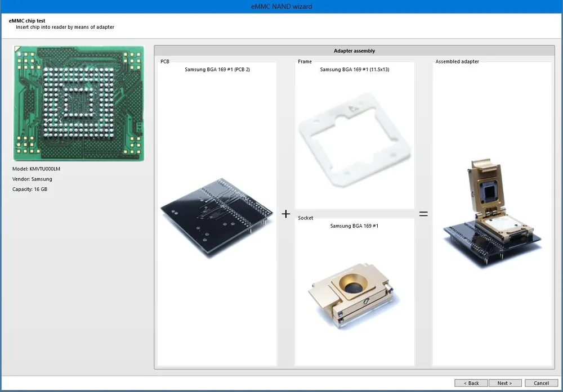Click the 'Frame' group label

coord(305,61)
